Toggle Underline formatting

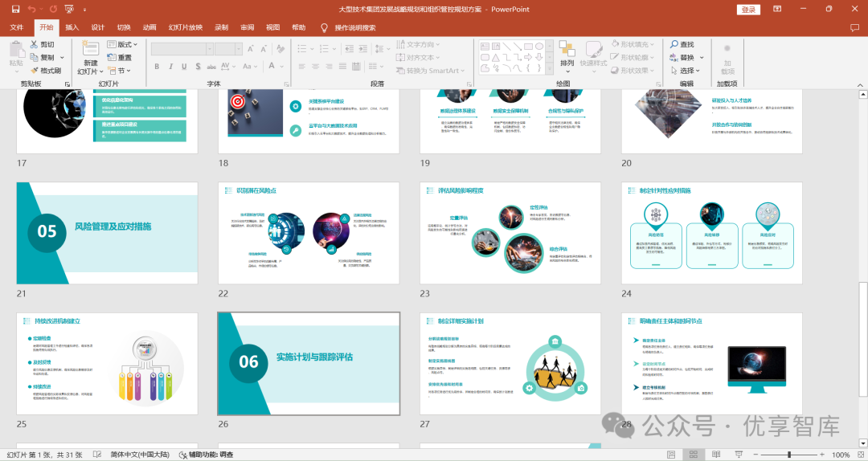(x=184, y=67)
